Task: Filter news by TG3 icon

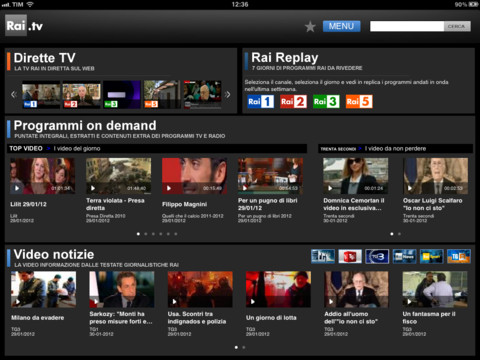Action: click(377, 256)
